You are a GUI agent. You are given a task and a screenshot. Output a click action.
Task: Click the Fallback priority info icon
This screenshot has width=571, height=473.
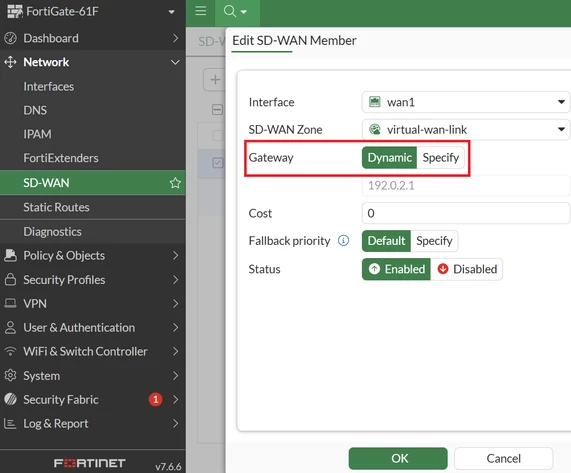click(x=343, y=240)
